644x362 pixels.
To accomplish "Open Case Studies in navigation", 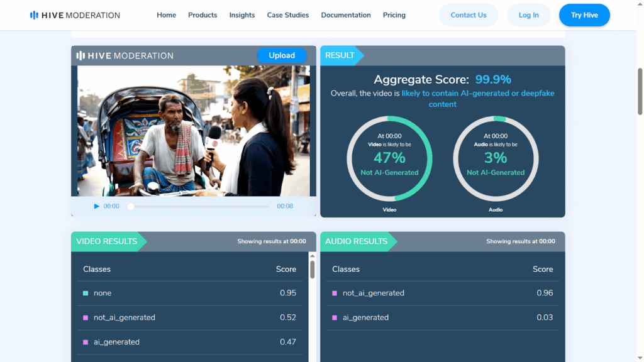I will [288, 15].
